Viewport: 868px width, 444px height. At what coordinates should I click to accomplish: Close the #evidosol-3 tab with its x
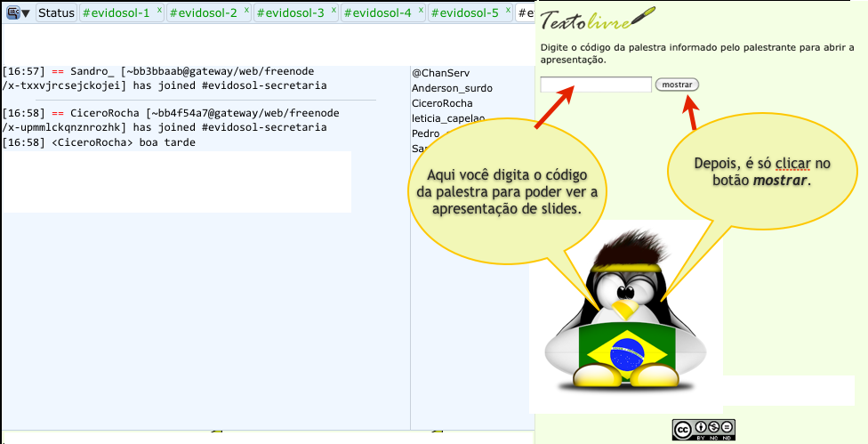click(334, 10)
